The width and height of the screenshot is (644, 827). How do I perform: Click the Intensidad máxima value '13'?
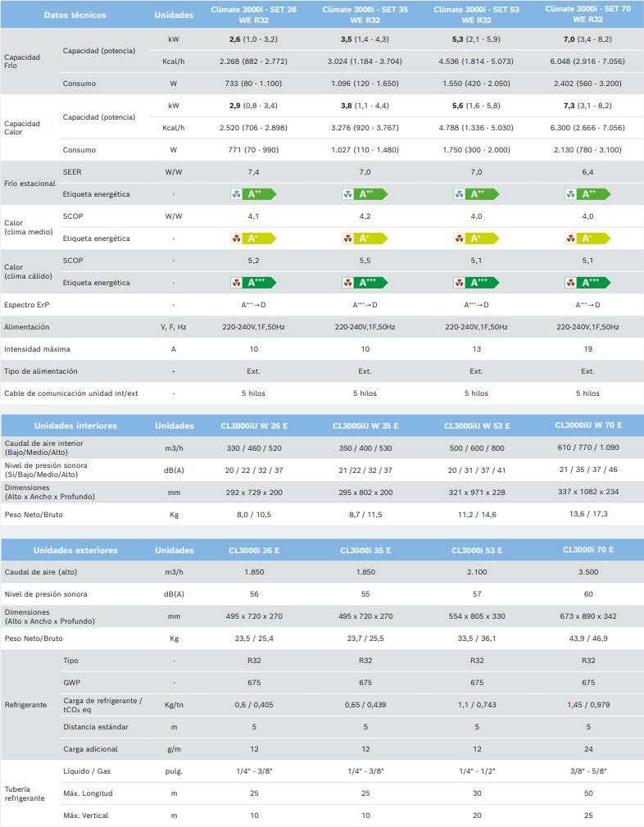(x=476, y=349)
